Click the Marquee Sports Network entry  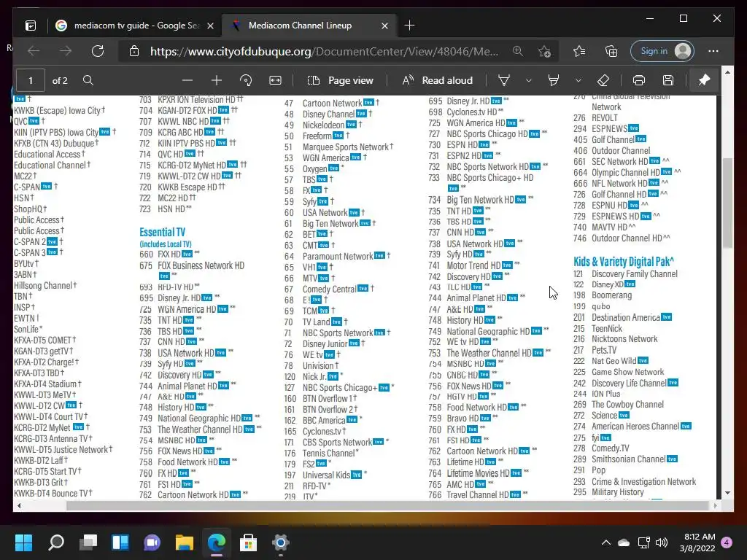pos(338,147)
